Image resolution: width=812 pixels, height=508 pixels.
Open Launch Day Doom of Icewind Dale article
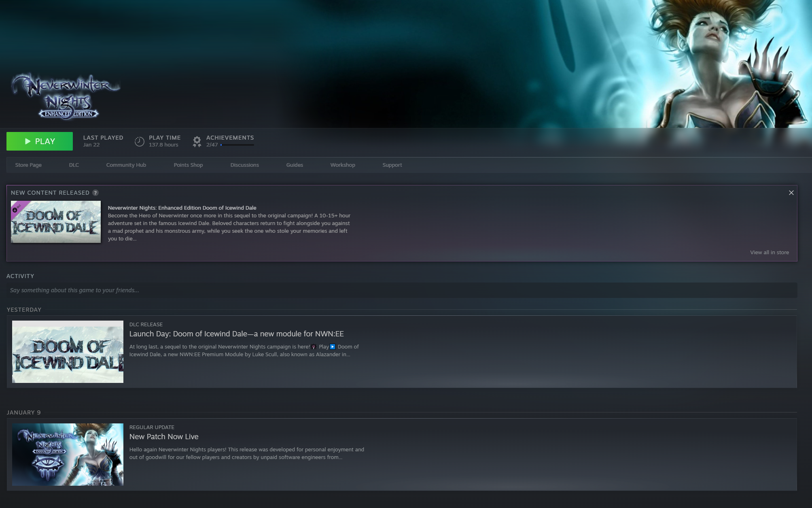[x=236, y=334]
